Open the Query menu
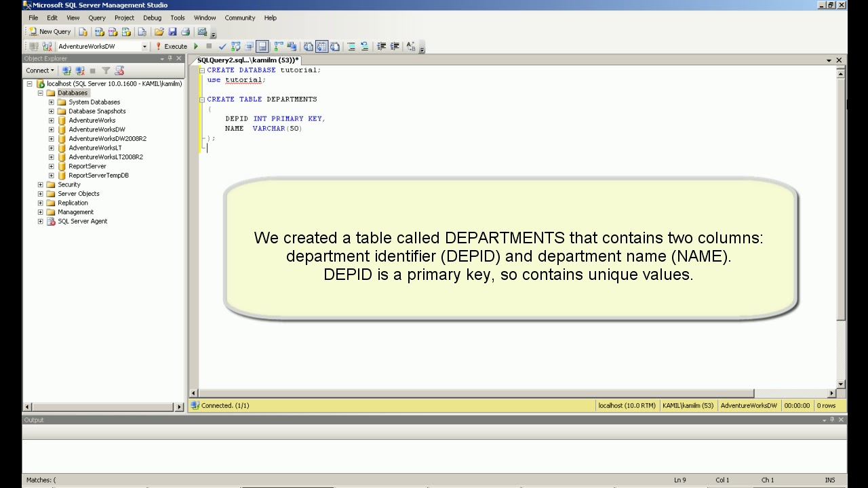This screenshot has width=868, height=488. click(x=97, y=18)
